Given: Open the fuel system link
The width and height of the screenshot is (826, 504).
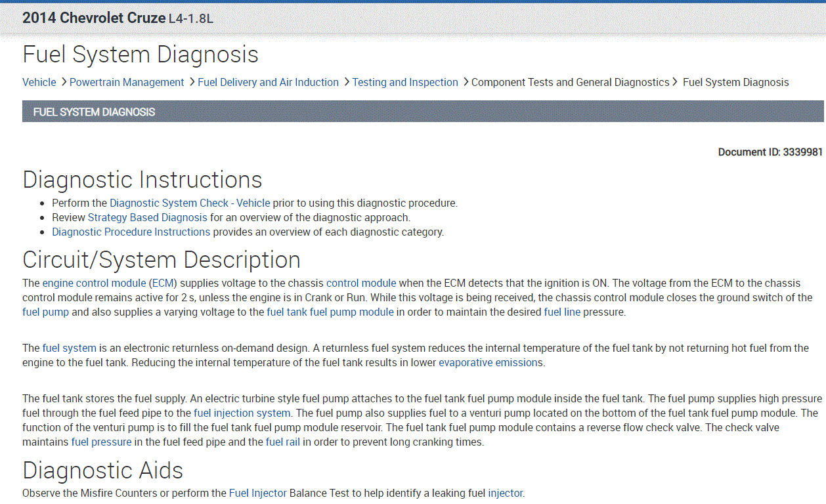Looking at the screenshot, I should point(70,348).
